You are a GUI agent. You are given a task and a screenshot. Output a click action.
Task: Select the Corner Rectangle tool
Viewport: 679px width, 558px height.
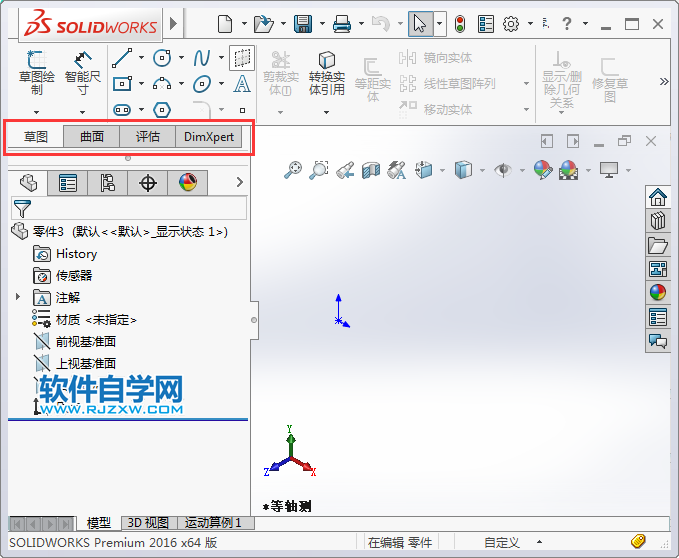[122, 84]
